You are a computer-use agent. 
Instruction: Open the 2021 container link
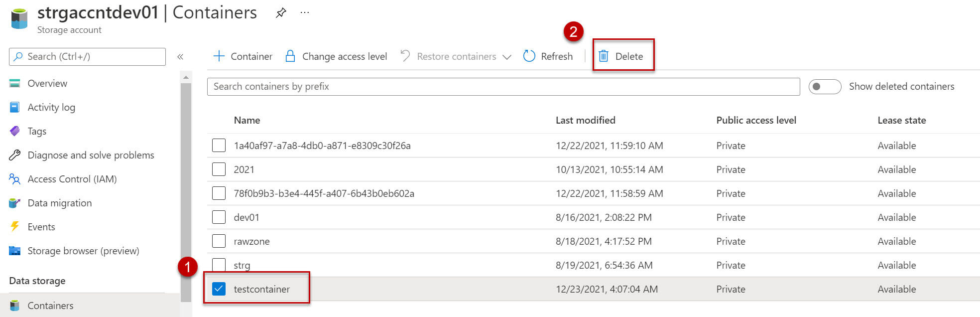pos(244,169)
